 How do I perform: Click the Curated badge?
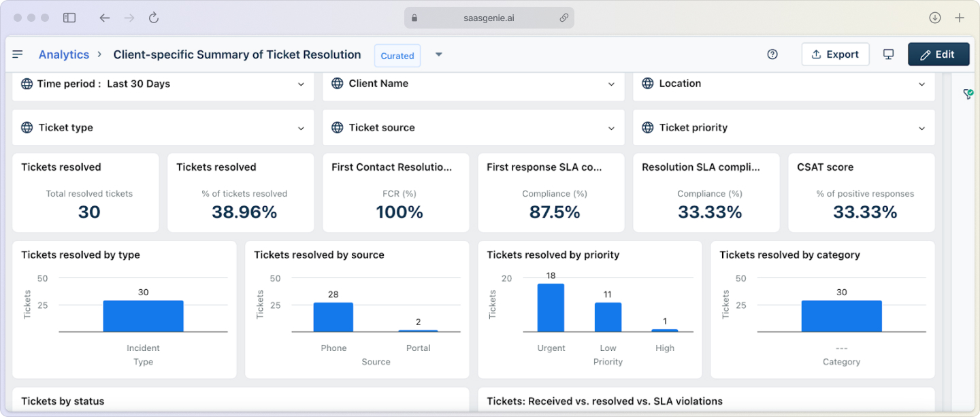(397, 55)
